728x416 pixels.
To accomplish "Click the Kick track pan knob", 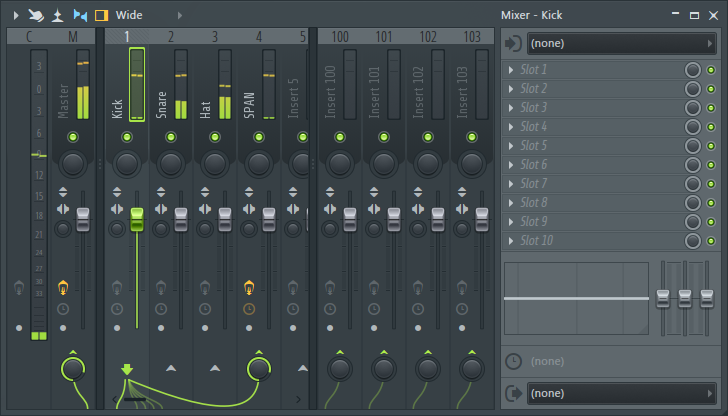I will point(127,163).
